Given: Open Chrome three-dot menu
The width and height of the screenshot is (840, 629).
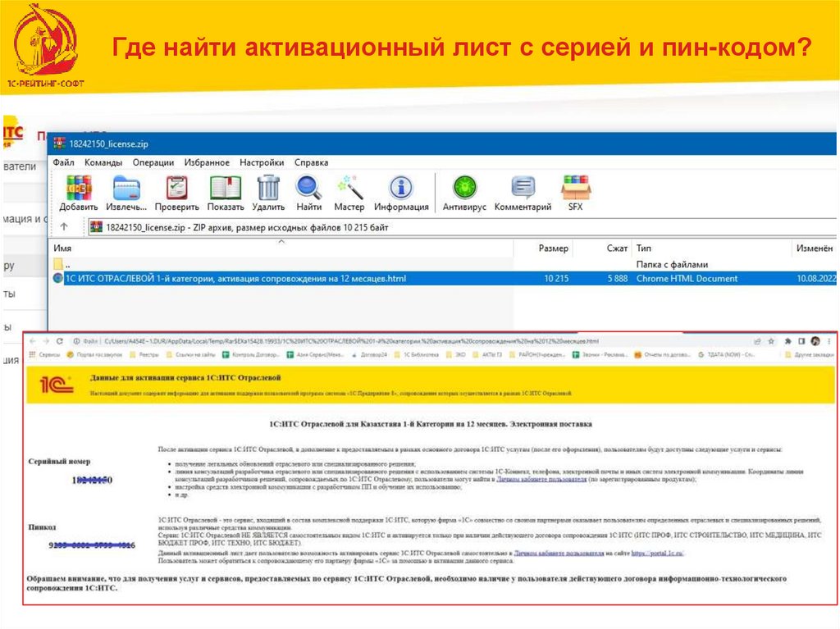Looking at the screenshot, I should (x=829, y=341).
